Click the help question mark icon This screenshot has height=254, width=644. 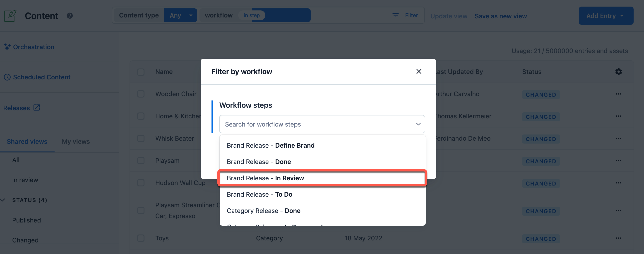pyautogui.click(x=70, y=15)
